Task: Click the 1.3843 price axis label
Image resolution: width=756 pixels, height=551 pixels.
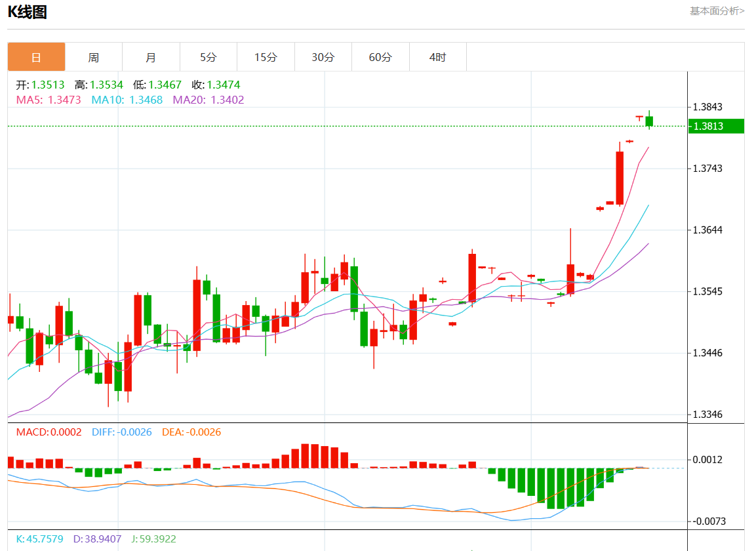Action: [707, 108]
